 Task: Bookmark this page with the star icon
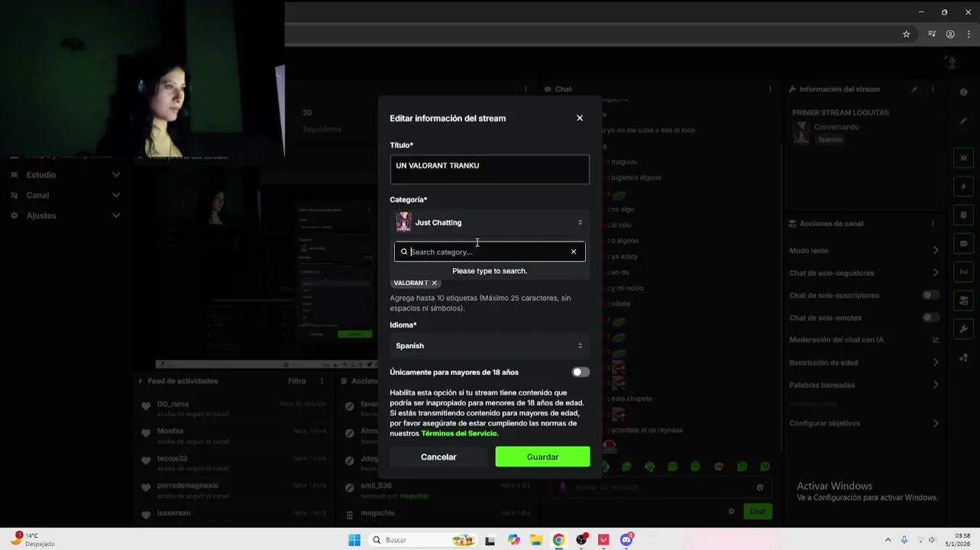click(x=906, y=34)
